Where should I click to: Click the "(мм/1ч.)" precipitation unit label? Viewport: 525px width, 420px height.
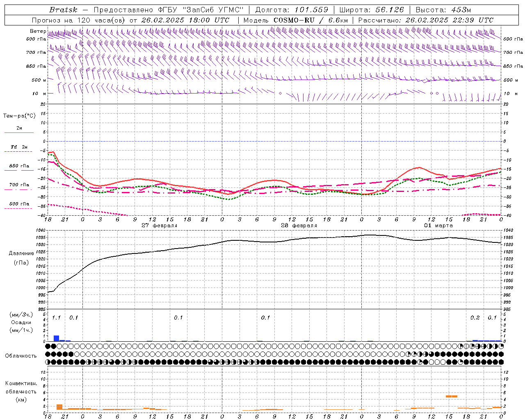pos(21,330)
